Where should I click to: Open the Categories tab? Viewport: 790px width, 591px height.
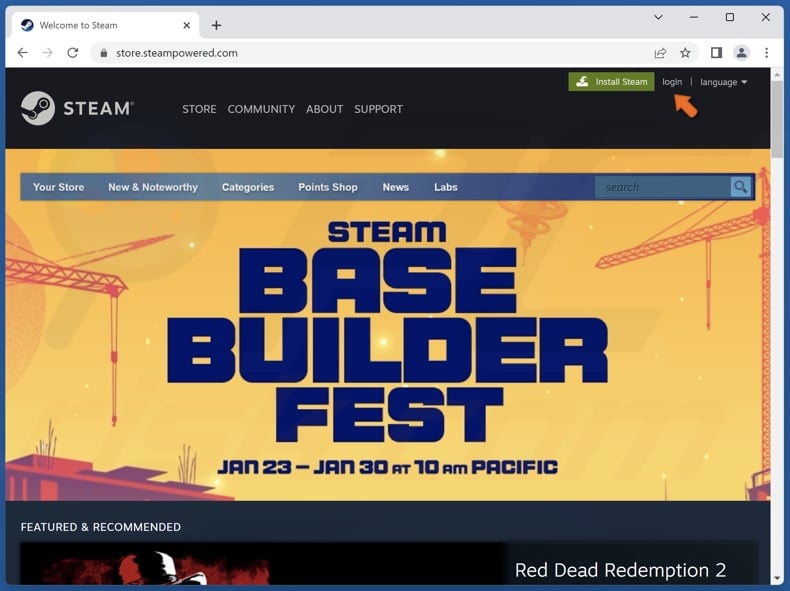pyautogui.click(x=248, y=187)
